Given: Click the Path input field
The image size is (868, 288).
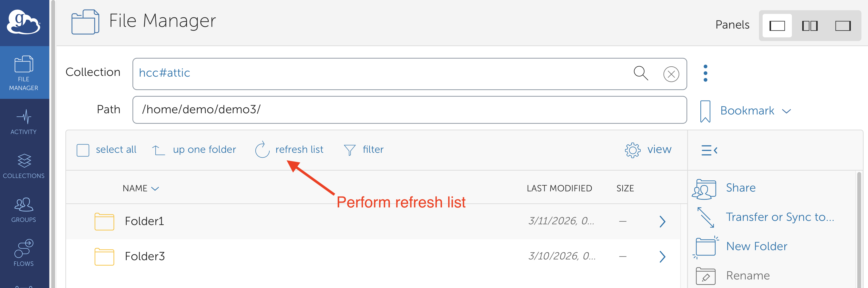Looking at the screenshot, I should [409, 110].
